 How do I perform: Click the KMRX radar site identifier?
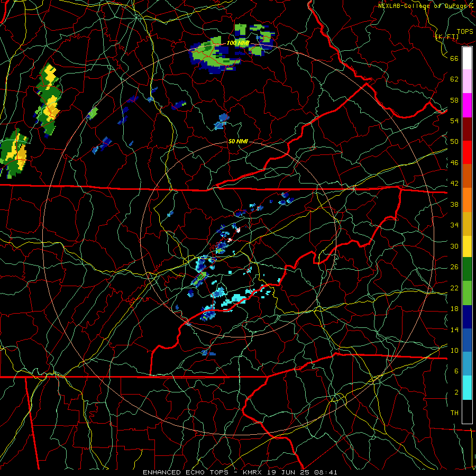click(x=253, y=472)
